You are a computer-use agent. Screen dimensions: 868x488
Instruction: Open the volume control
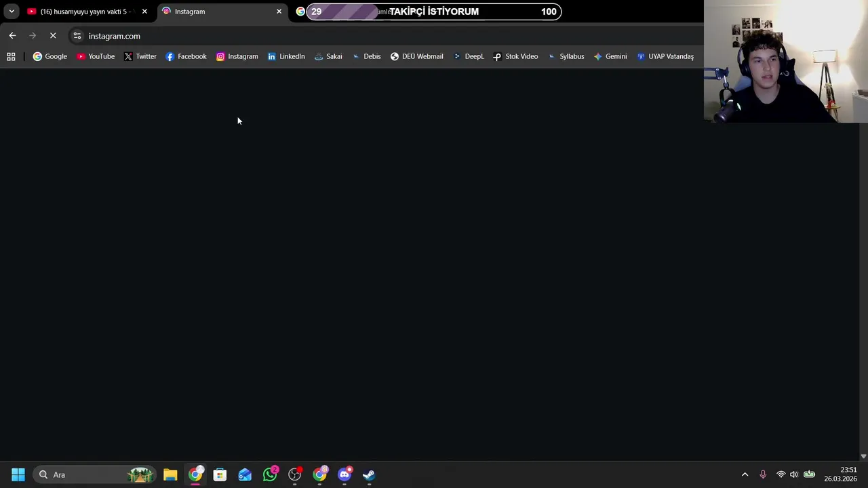coord(794,474)
